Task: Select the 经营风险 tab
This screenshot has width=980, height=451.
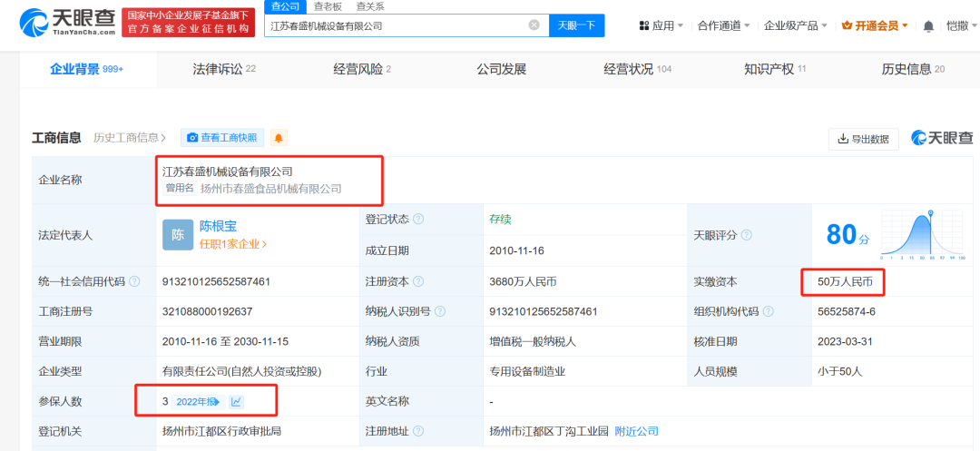Action: (362, 69)
